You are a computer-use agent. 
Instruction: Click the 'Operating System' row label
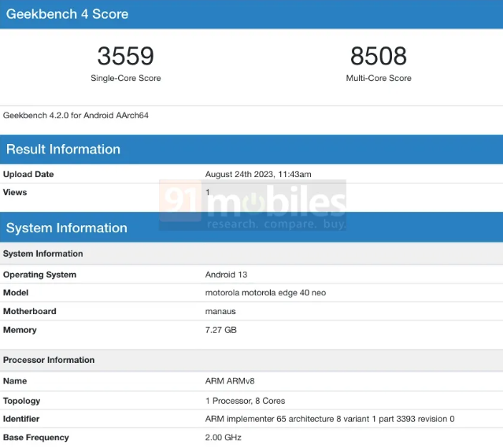pyautogui.click(x=39, y=275)
